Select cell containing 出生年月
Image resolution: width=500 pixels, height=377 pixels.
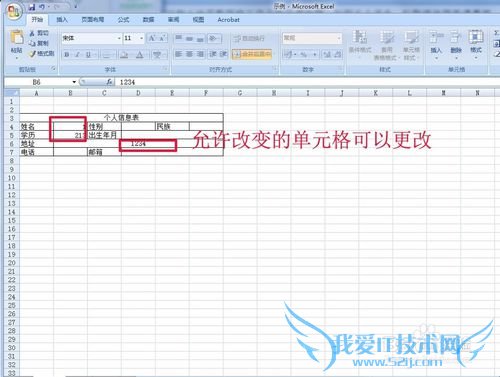point(104,135)
